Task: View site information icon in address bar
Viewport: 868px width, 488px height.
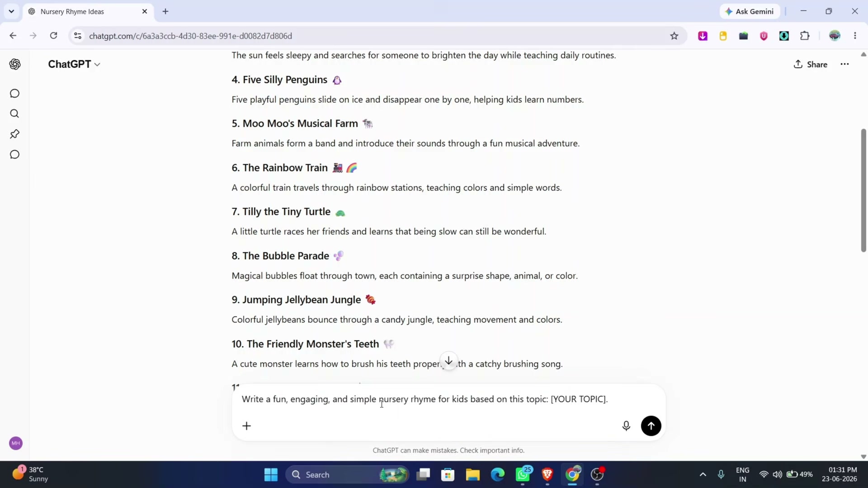Action: (x=78, y=36)
